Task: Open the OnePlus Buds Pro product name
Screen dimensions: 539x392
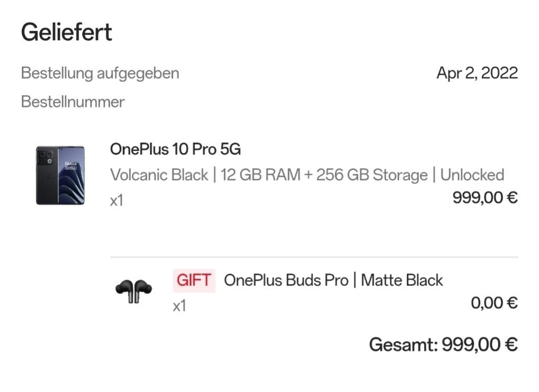Action: 286,280
